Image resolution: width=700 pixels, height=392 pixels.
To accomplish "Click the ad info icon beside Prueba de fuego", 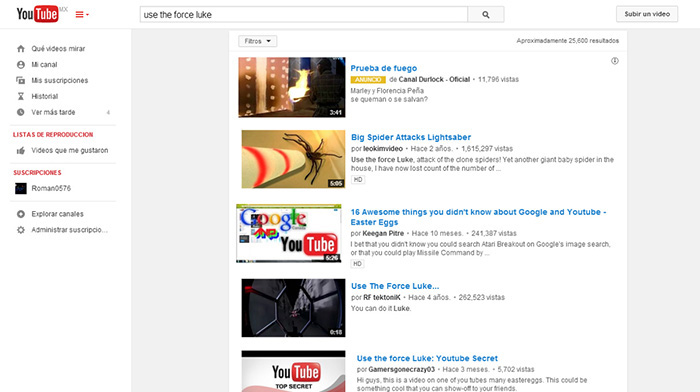I will (615, 61).
